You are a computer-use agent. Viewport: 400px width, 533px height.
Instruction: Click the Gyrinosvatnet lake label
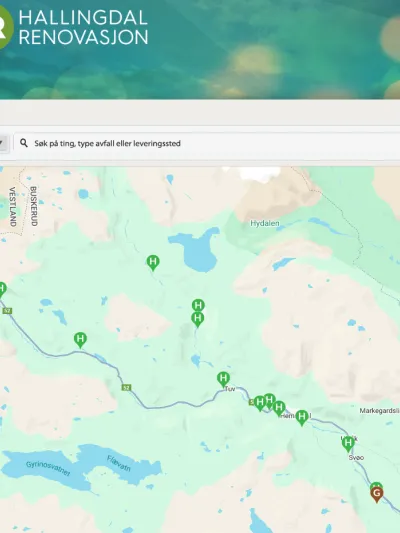(x=48, y=468)
